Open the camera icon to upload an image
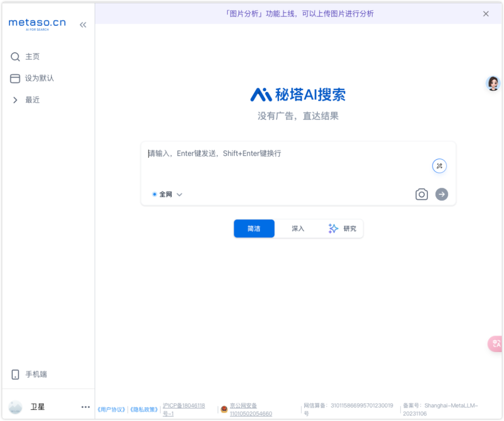This screenshot has height=421, width=504. [421, 194]
